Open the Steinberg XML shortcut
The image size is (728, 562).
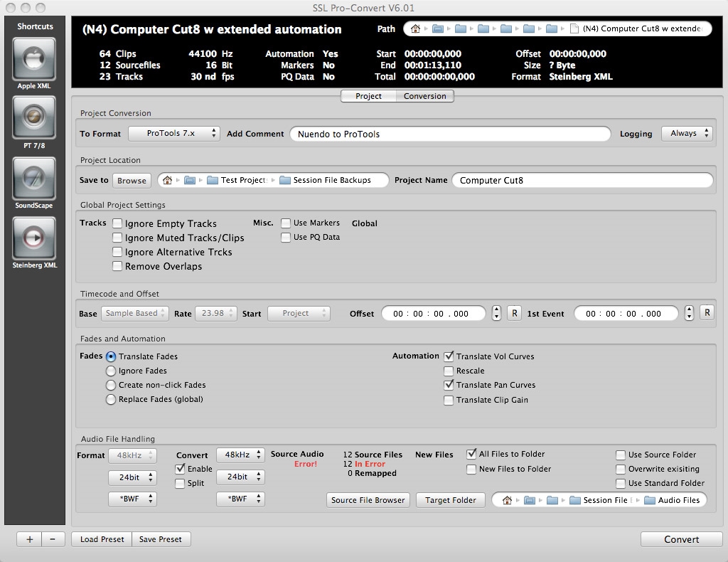coord(34,238)
